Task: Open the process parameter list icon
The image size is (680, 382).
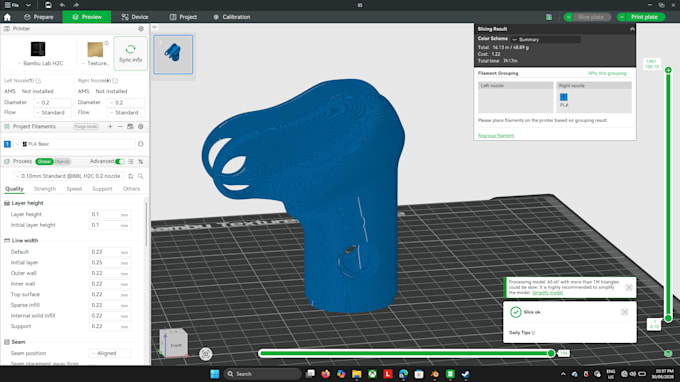Action: [131, 161]
